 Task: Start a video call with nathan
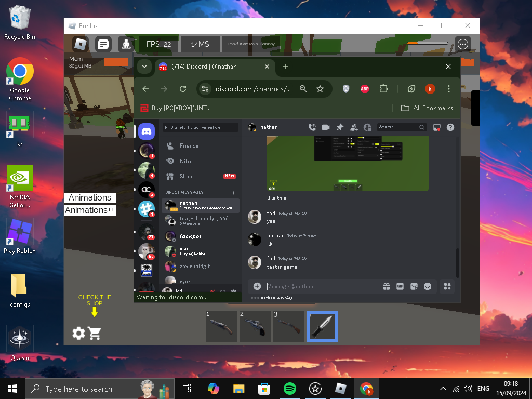(326, 127)
